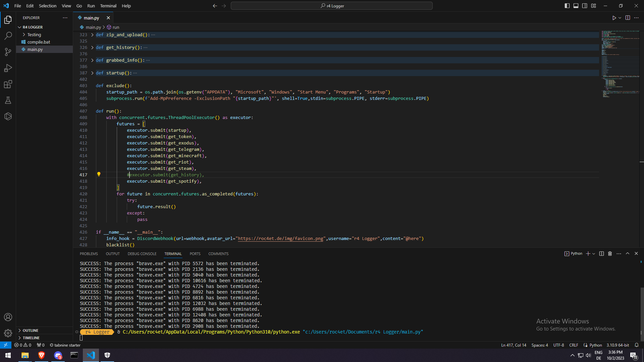
Task: Open terminal panel ellipsis actions menu
Action: [x=619, y=254]
